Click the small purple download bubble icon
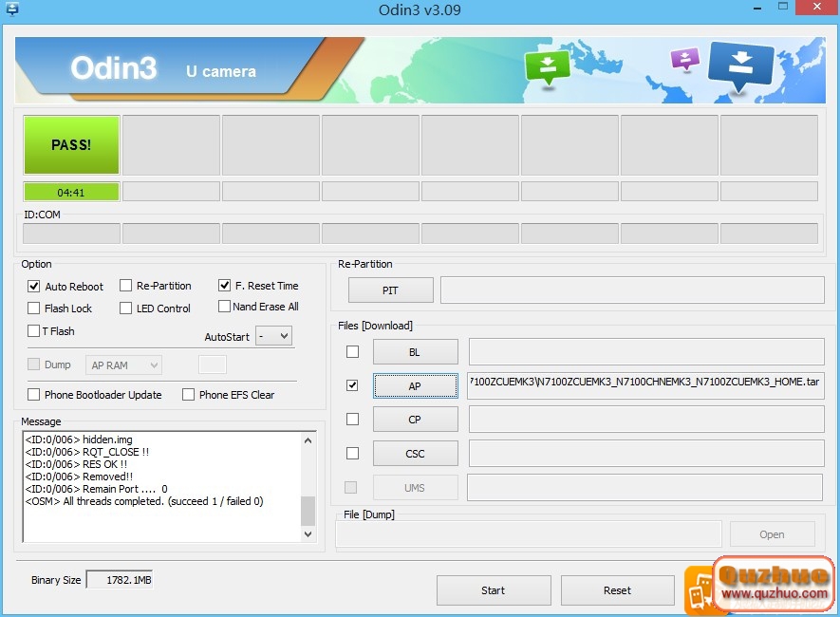The width and height of the screenshot is (840, 617). coord(684,60)
